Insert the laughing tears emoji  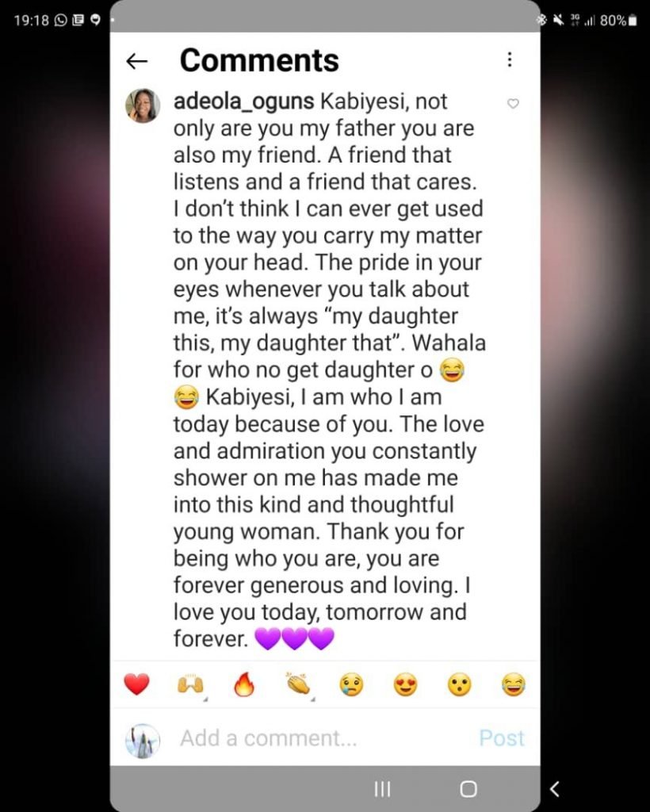[x=514, y=685]
